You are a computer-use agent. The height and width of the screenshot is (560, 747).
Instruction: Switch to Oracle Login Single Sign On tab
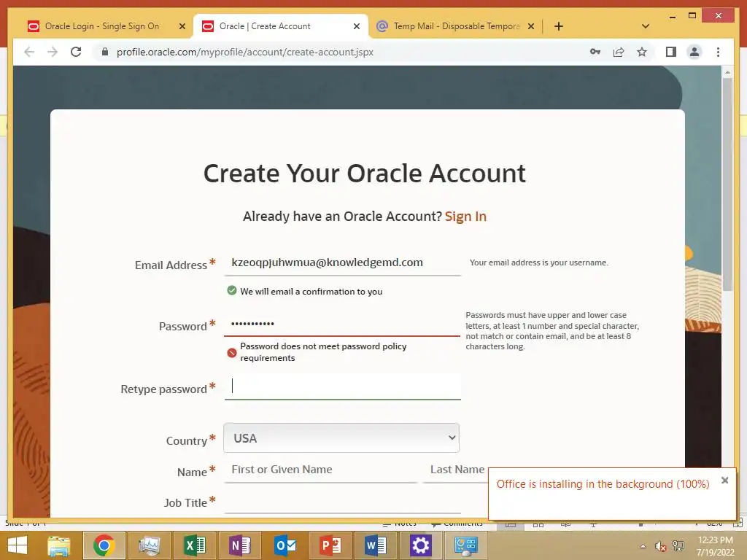[x=102, y=26]
